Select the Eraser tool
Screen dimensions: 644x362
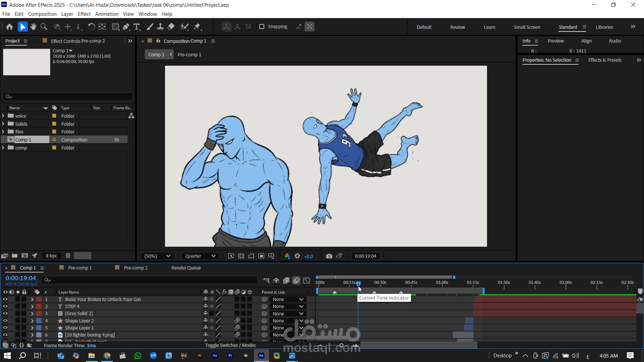point(171,27)
